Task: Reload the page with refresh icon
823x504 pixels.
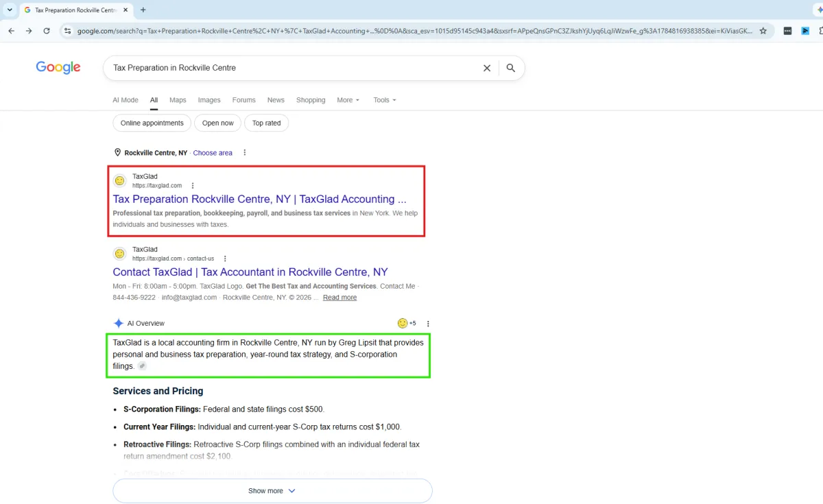Action: (47, 31)
